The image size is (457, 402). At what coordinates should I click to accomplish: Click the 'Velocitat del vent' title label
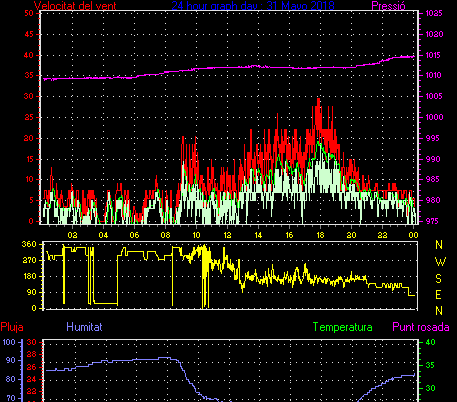(75, 6)
